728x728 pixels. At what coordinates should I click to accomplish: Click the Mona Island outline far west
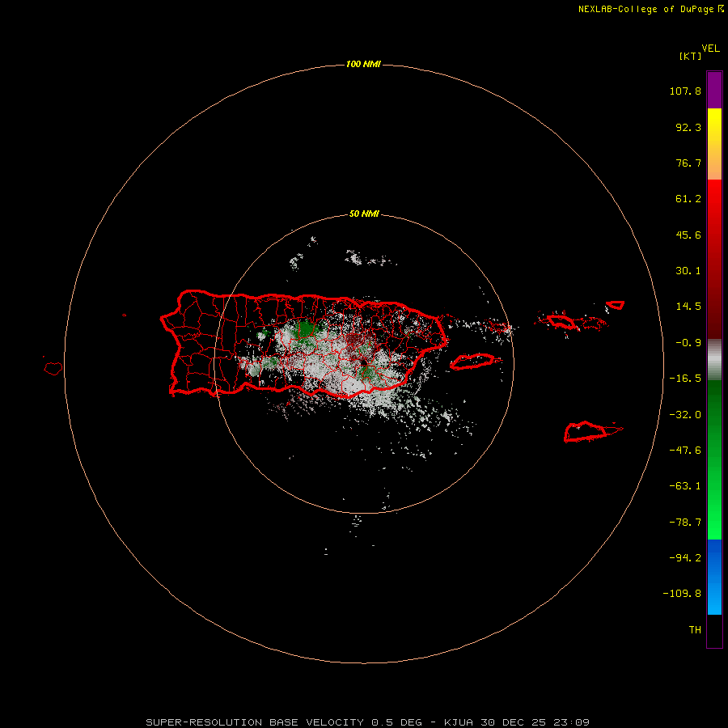(53, 369)
